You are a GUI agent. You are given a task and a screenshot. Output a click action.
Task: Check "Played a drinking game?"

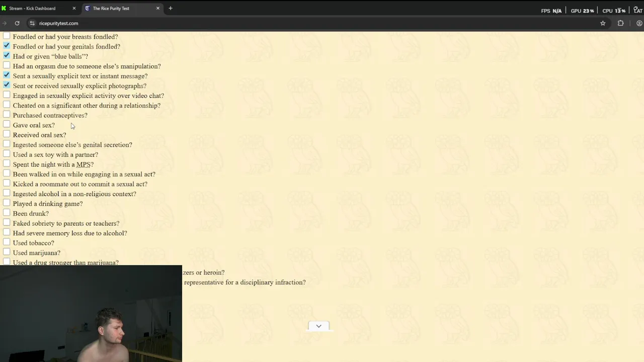pyautogui.click(x=7, y=203)
